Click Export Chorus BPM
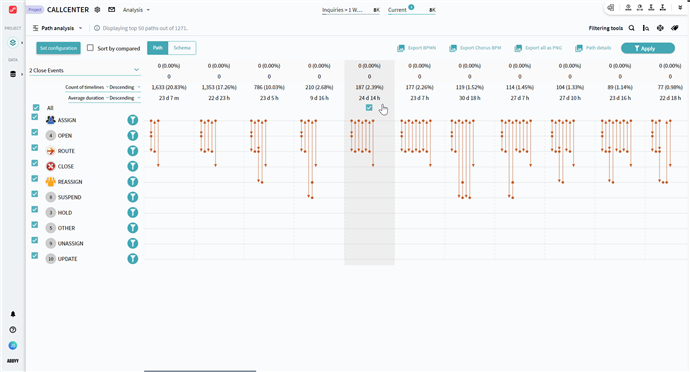Screen dimensions: 690x372 point(475,48)
